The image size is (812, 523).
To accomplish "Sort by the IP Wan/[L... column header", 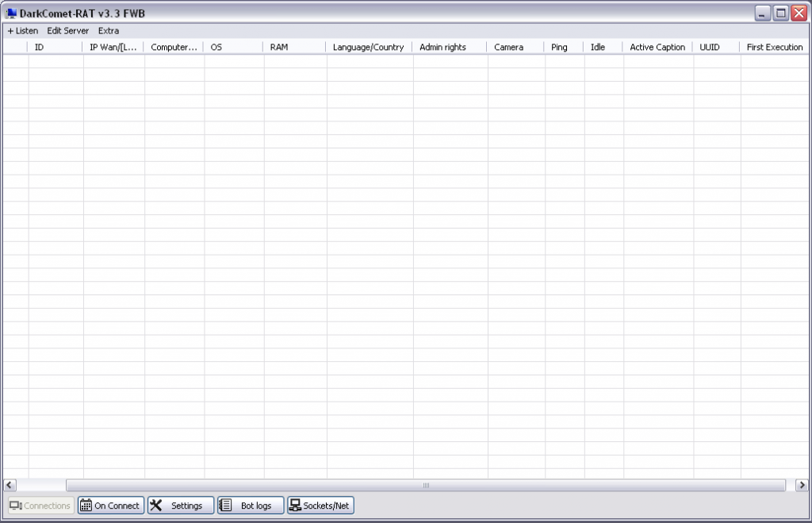I will click(x=113, y=47).
